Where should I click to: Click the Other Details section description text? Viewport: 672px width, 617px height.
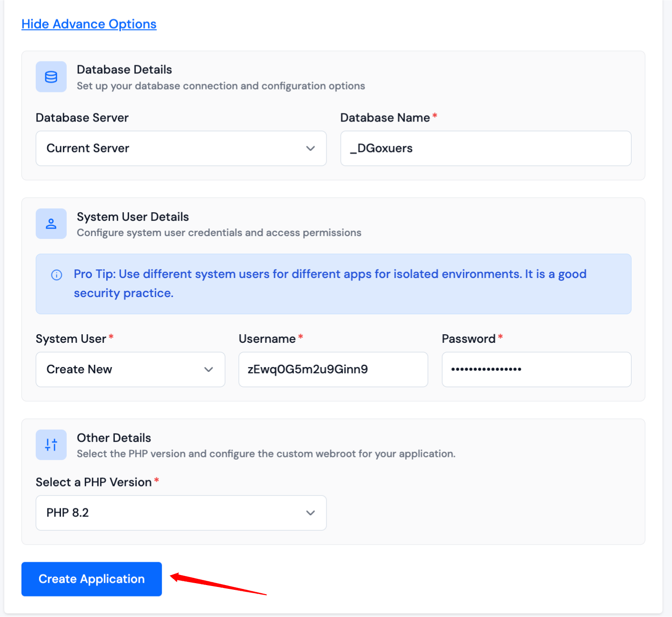click(x=266, y=453)
